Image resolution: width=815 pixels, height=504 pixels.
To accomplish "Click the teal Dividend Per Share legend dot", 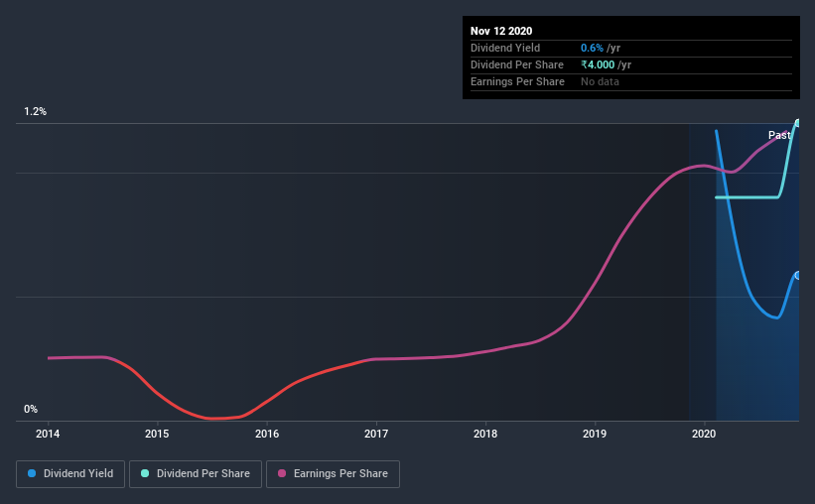I will coord(145,473).
